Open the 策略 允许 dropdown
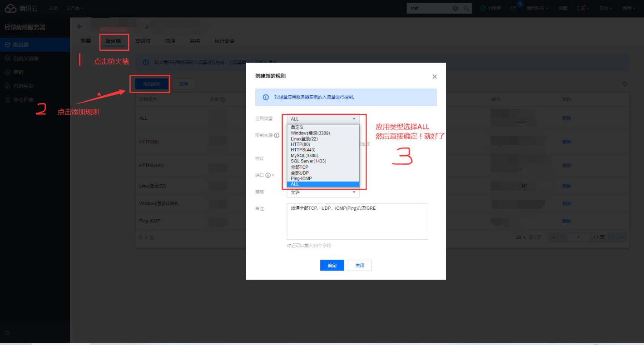This screenshot has height=345, width=644. [x=323, y=192]
